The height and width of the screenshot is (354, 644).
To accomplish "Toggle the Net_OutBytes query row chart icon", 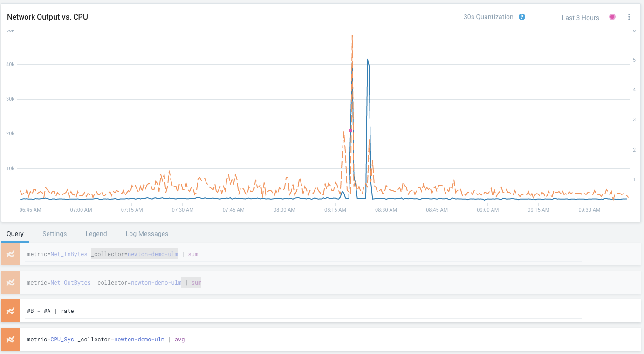I will pyautogui.click(x=10, y=283).
